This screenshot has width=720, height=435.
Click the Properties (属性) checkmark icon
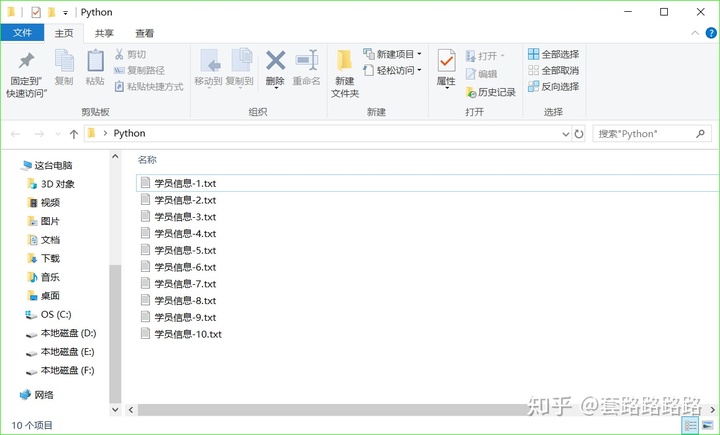click(446, 61)
